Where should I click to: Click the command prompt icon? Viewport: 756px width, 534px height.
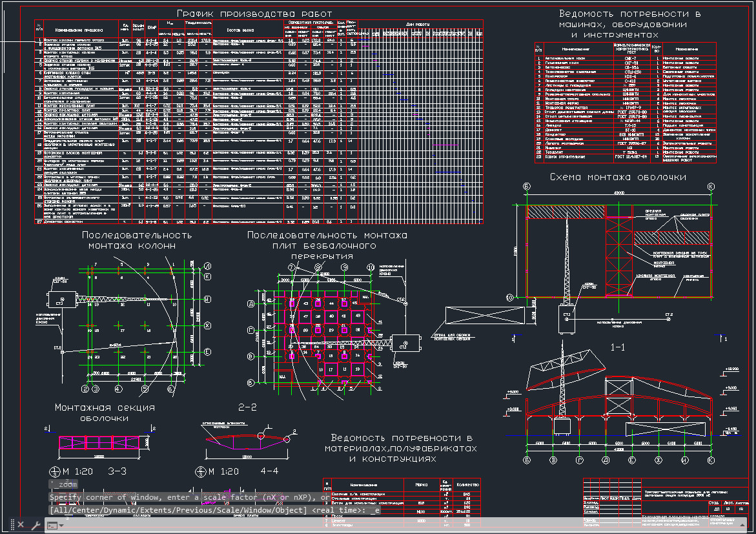click(x=52, y=525)
